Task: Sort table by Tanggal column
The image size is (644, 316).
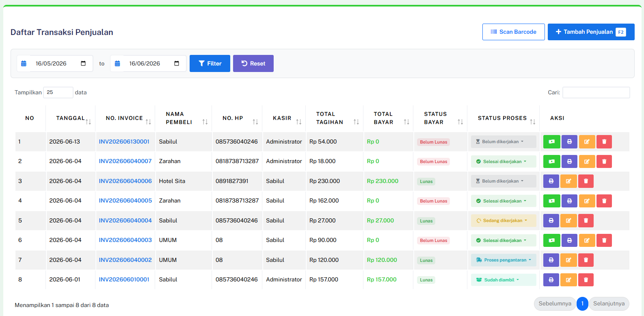Action: point(71,118)
